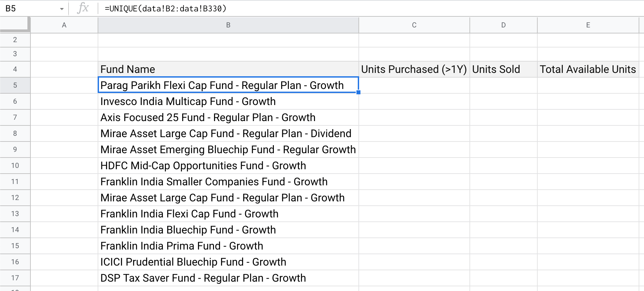Select row 5 header
Image resolution: width=644 pixels, height=291 pixels.
click(15, 85)
